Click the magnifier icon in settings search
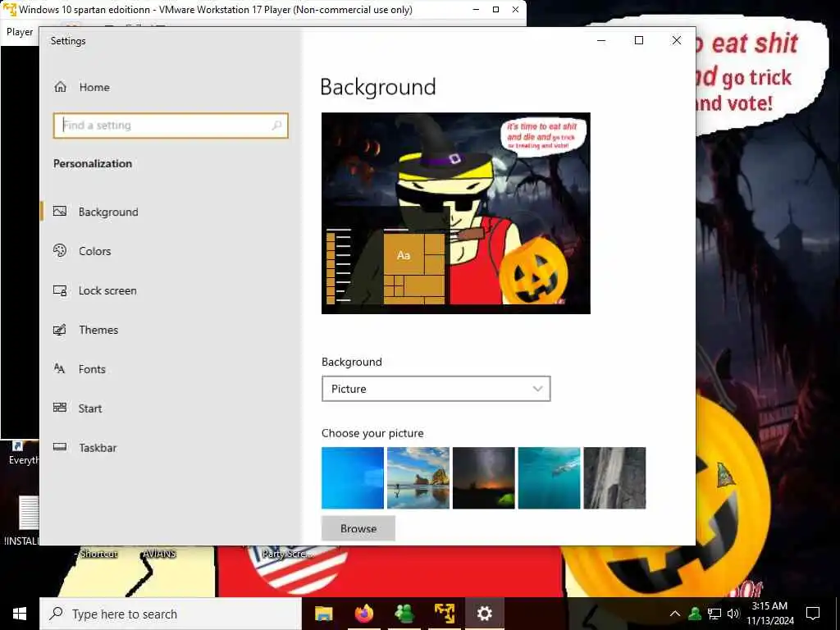The image size is (840, 630). (276, 126)
